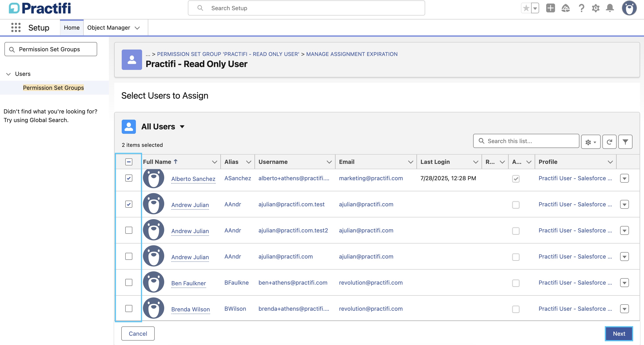644x345 pixels.
Task: Click the favorites star icon
Action: [x=526, y=8]
